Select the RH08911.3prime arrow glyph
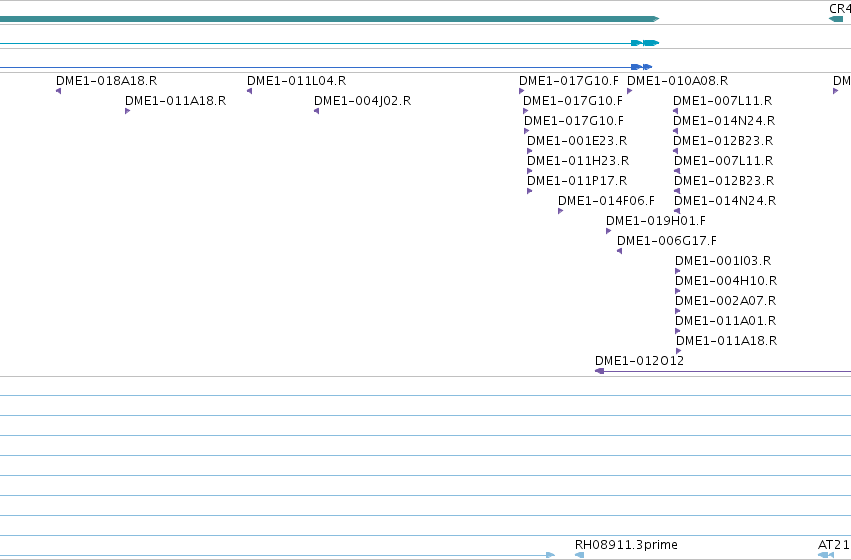Viewport: 851px width, 560px height. (x=579, y=555)
